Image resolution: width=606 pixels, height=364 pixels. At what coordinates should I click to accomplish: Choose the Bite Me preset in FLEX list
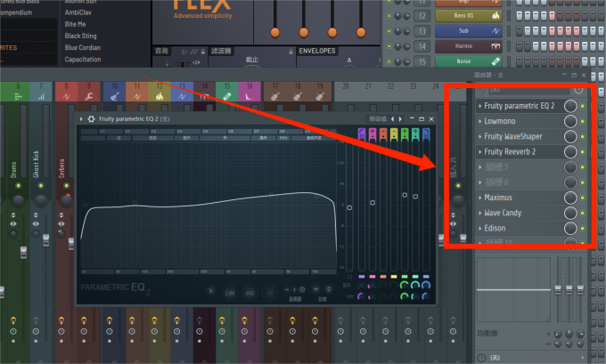[x=76, y=24]
